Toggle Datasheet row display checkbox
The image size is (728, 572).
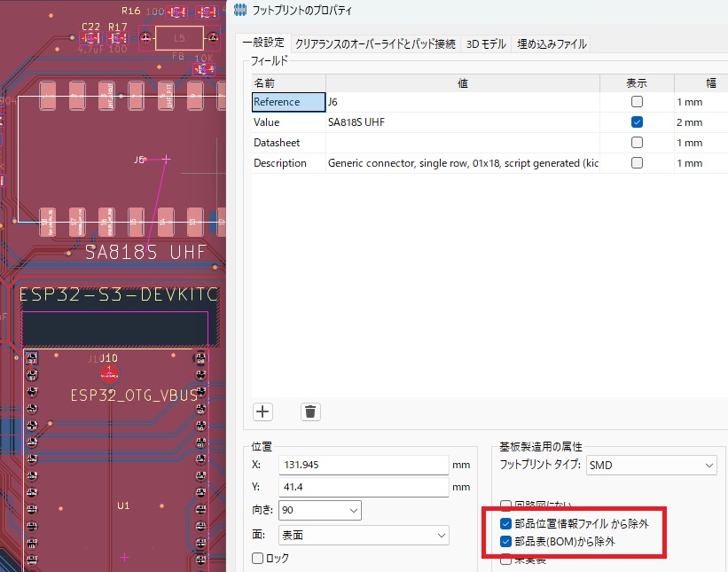point(637,143)
